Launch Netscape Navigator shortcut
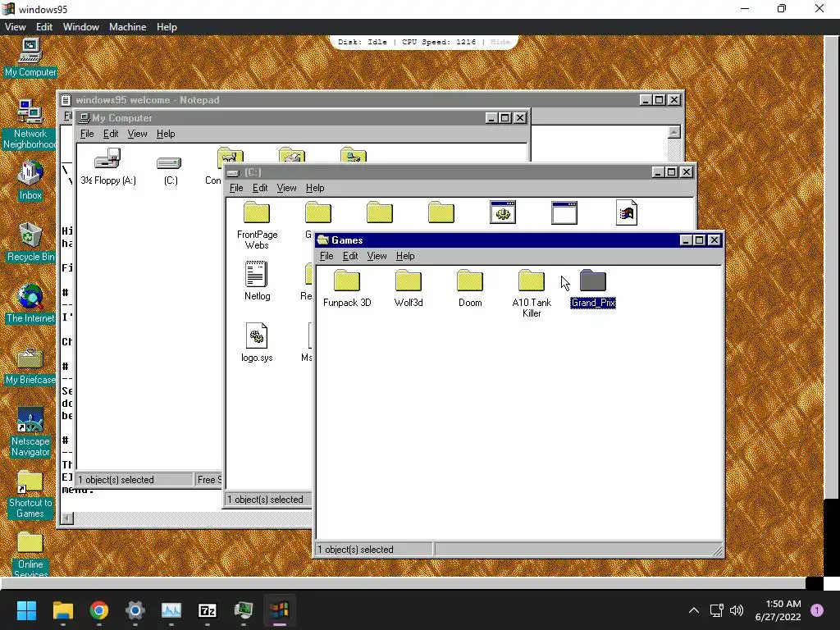This screenshot has width=840, height=630. coord(30,431)
